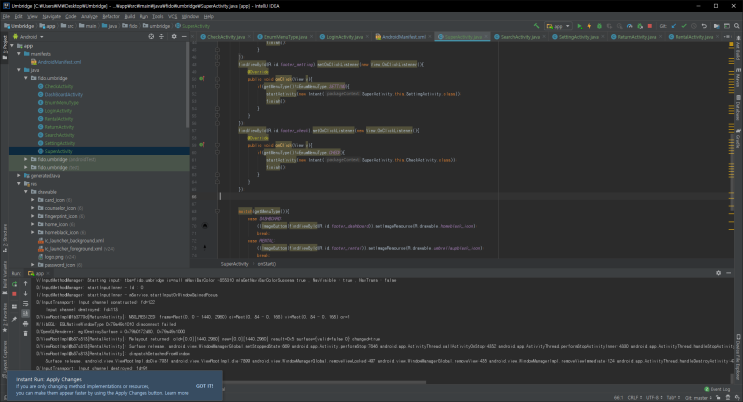Image resolution: width=743 pixels, height=402 pixels.
Task: Collapse the java folder in tree
Action: pos(19,70)
